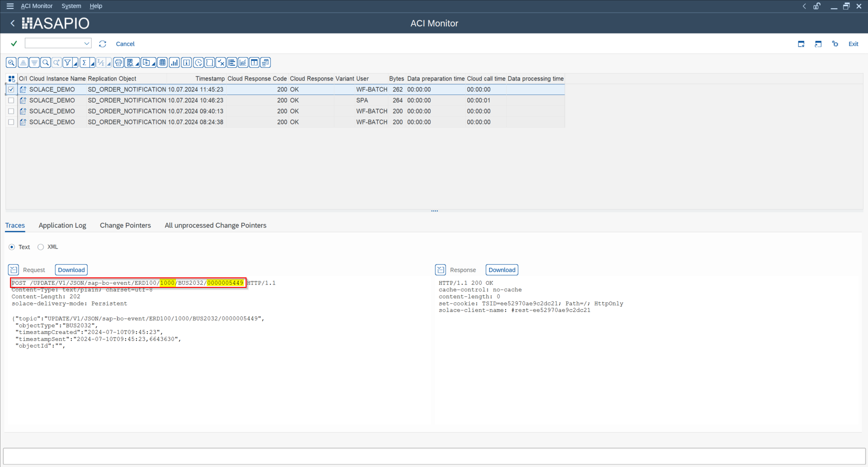Switch to the Application Log tab
Screen dimensions: 868x467
point(62,225)
